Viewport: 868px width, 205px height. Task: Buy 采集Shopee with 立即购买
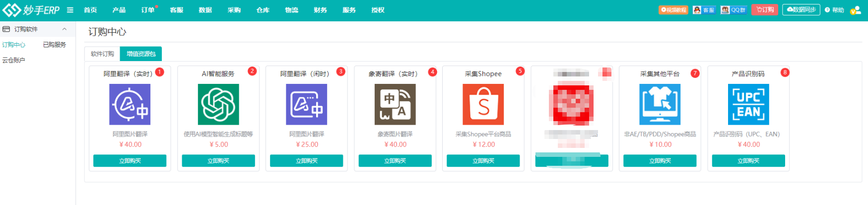(483, 161)
